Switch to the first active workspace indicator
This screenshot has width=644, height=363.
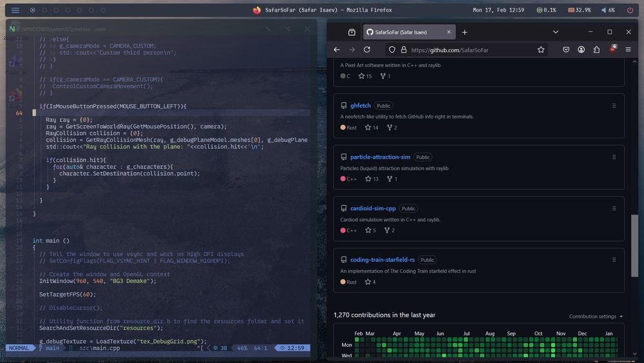32,10
